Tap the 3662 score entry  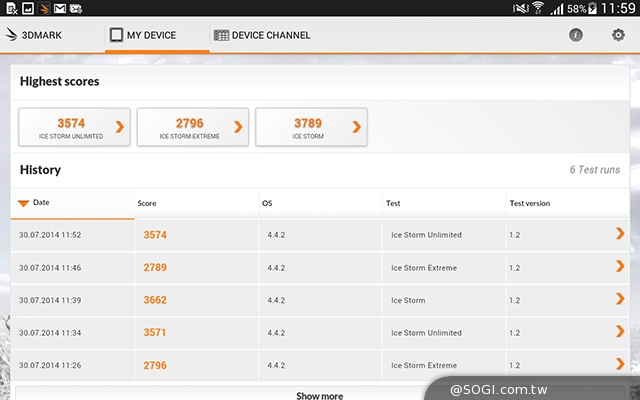coord(155,300)
